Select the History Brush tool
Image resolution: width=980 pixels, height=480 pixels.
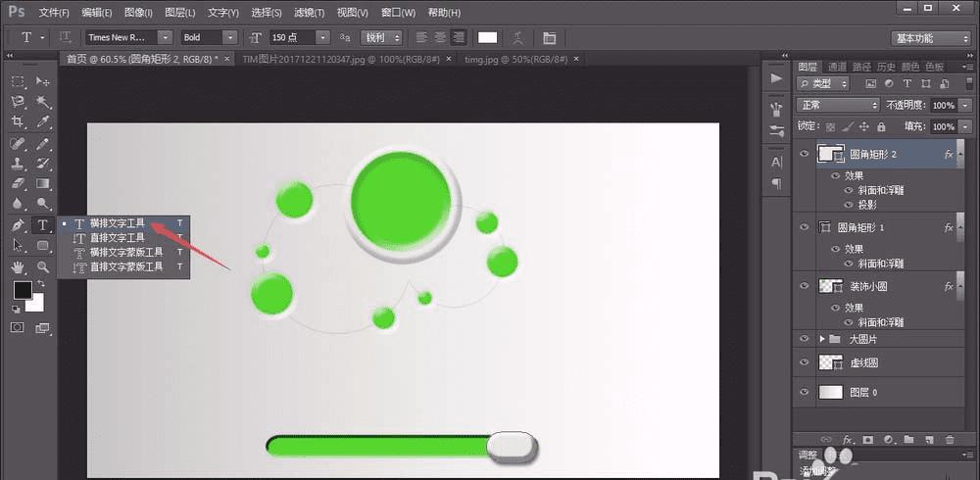[42, 164]
